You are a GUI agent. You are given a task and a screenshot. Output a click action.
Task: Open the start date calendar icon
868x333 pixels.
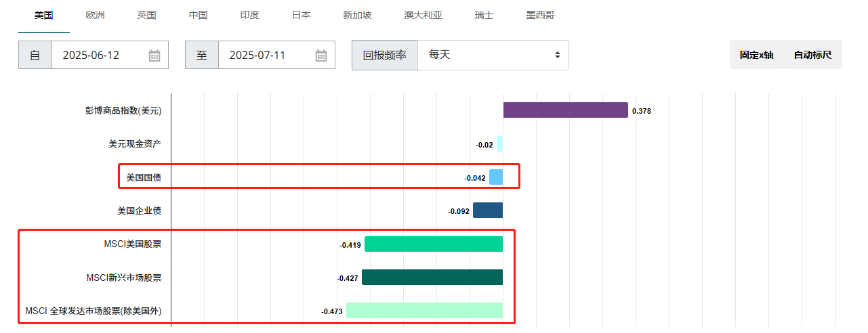pos(154,56)
